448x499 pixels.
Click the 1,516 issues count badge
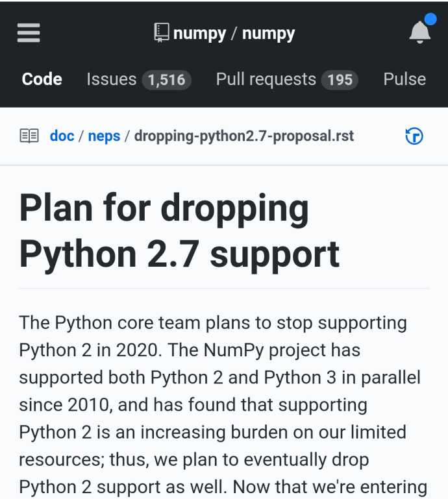point(166,80)
